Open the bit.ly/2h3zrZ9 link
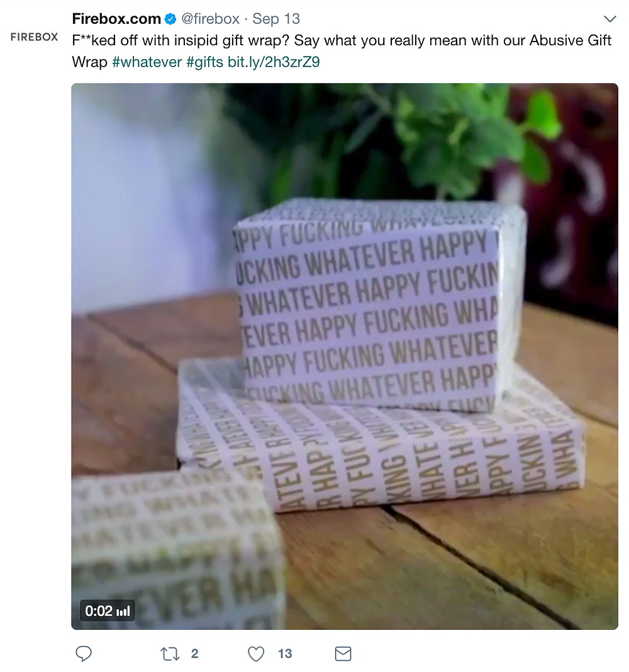629x672 pixels. [x=274, y=62]
